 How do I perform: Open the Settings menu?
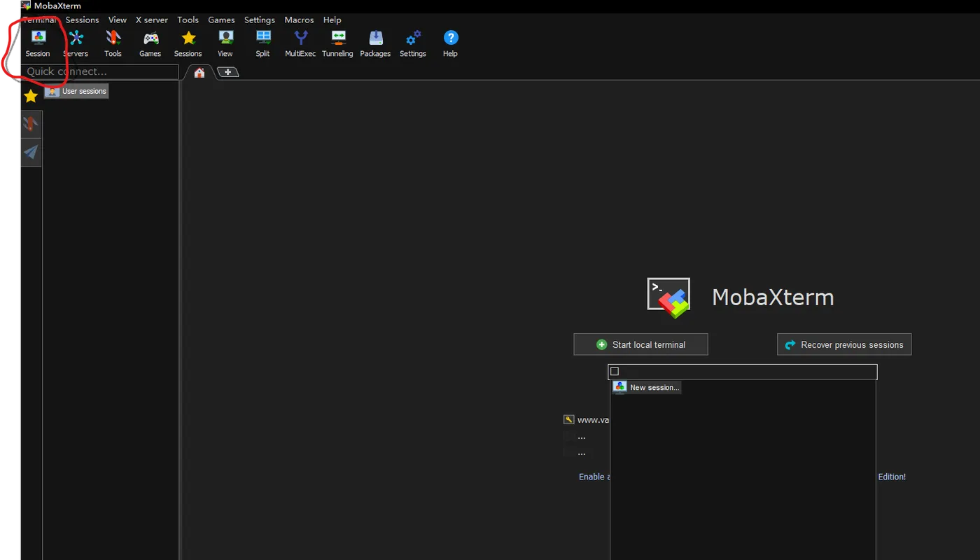pyautogui.click(x=260, y=20)
